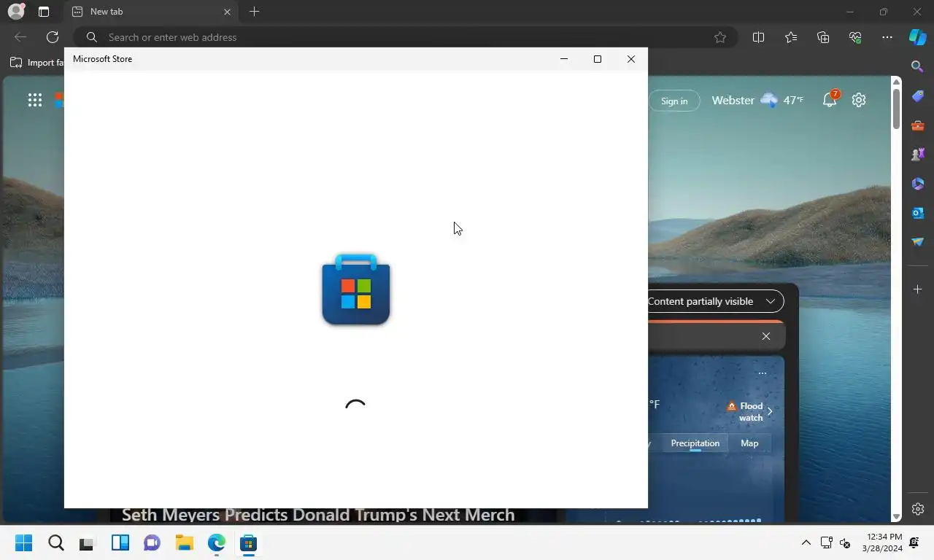
Task: Open File Explorer from the taskbar
Action: 184,542
